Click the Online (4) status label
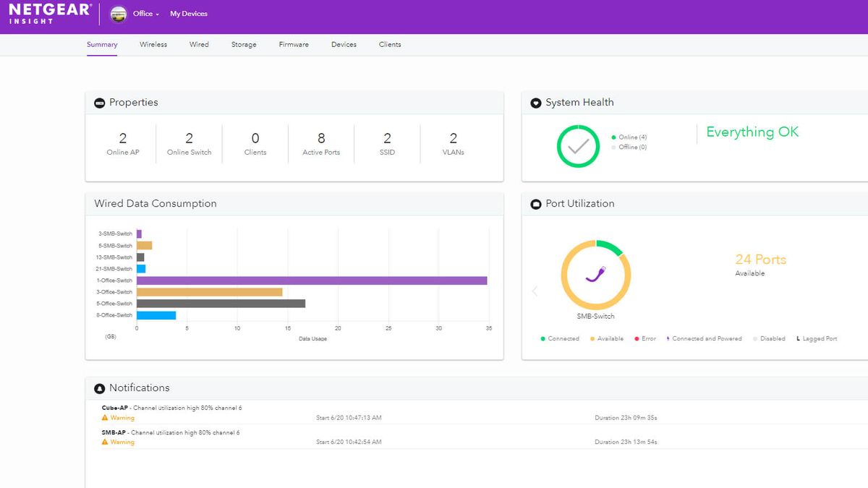The width and height of the screenshot is (868, 488). click(x=629, y=137)
